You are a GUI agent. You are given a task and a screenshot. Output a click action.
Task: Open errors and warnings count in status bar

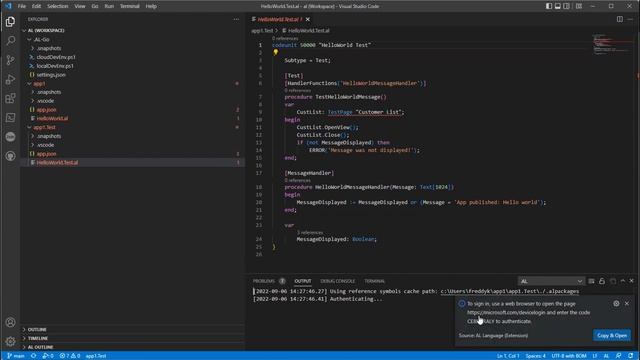(69, 356)
